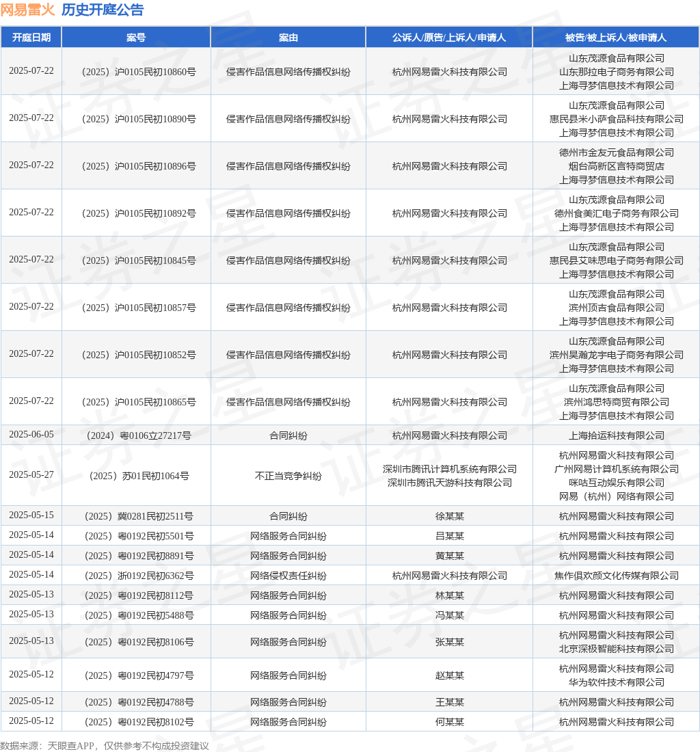Click defendant 滨州顶吉食品有限公司
The width and height of the screenshot is (700, 752).
617,308
